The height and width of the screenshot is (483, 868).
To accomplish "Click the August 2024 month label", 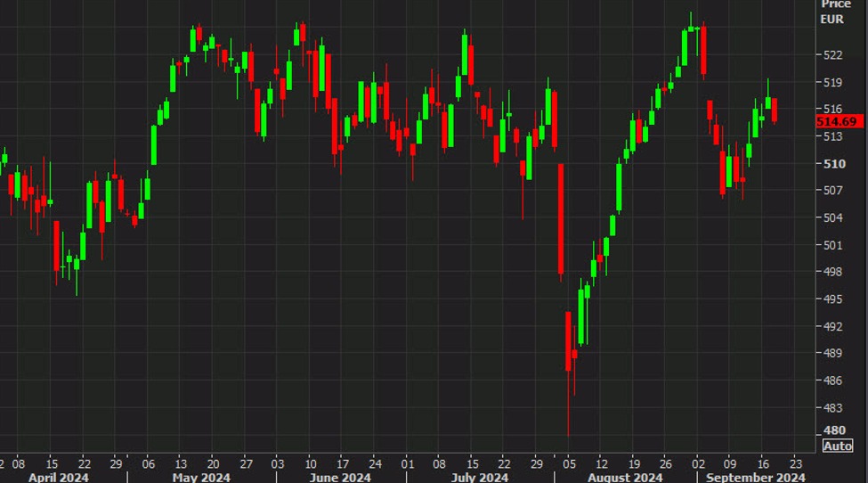I will point(625,478).
